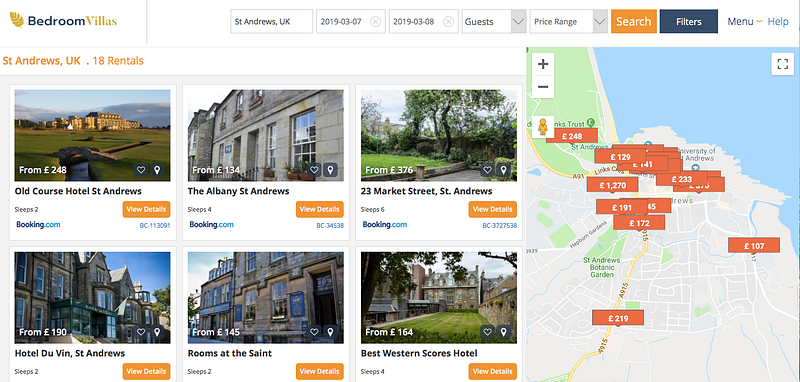
Task: View Details for Rooms at the Saint
Action: [320, 371]
